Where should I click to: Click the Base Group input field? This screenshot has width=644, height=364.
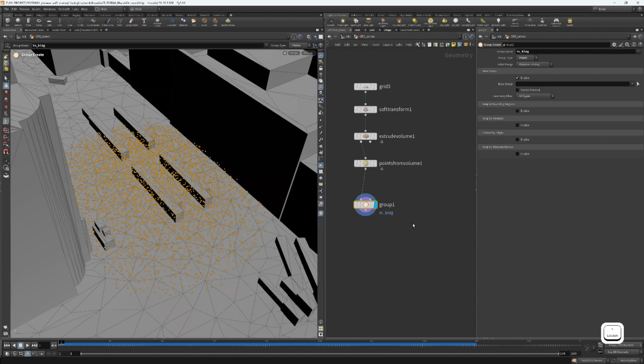tap(572, 84)
